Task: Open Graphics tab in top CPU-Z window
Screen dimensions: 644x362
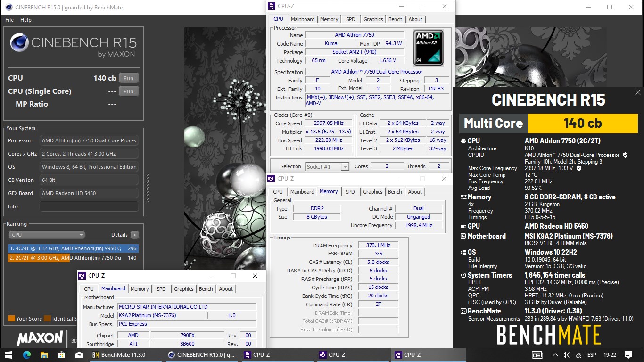Action: [373, 19]
